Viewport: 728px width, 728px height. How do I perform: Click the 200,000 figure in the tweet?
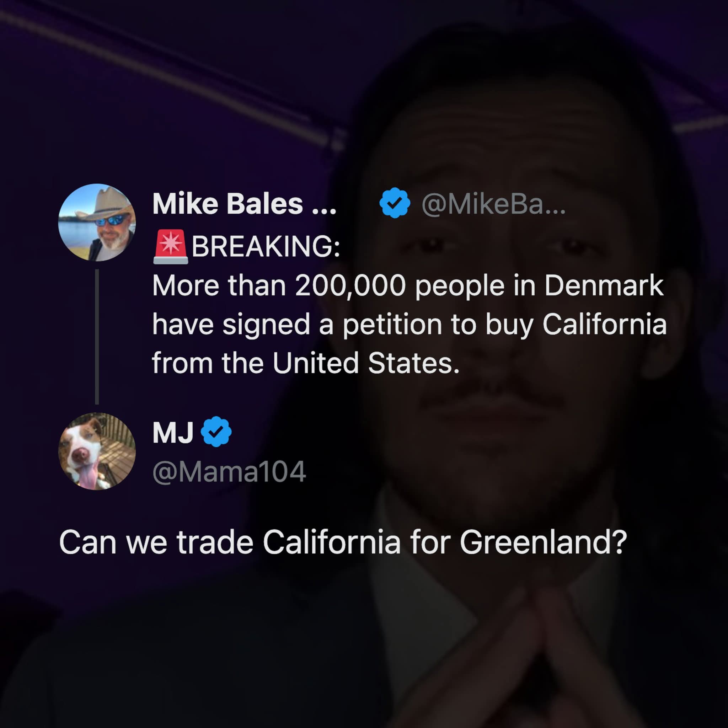coord(350,286)
